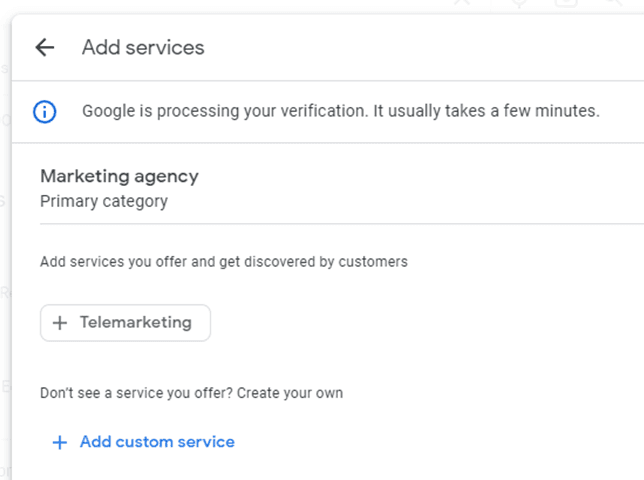Click the 'Don't see a service you offer' text

tap(137, 393)
